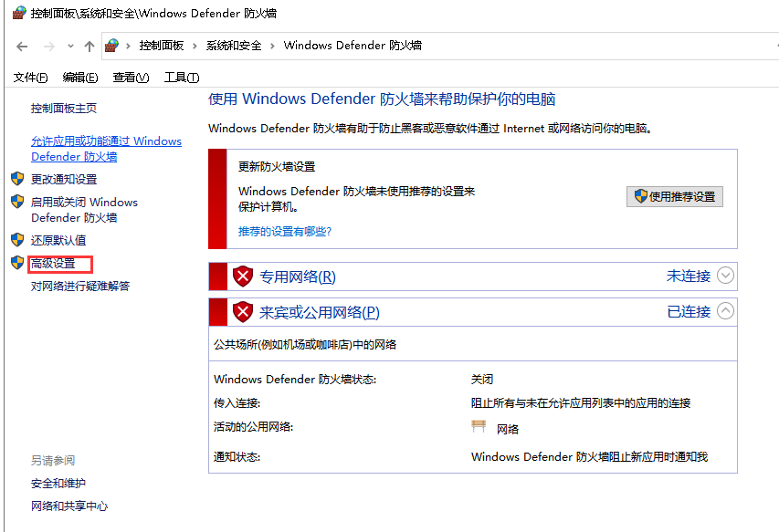
Task: Go up one level with the Up arrow
Action: pos(89,47)
